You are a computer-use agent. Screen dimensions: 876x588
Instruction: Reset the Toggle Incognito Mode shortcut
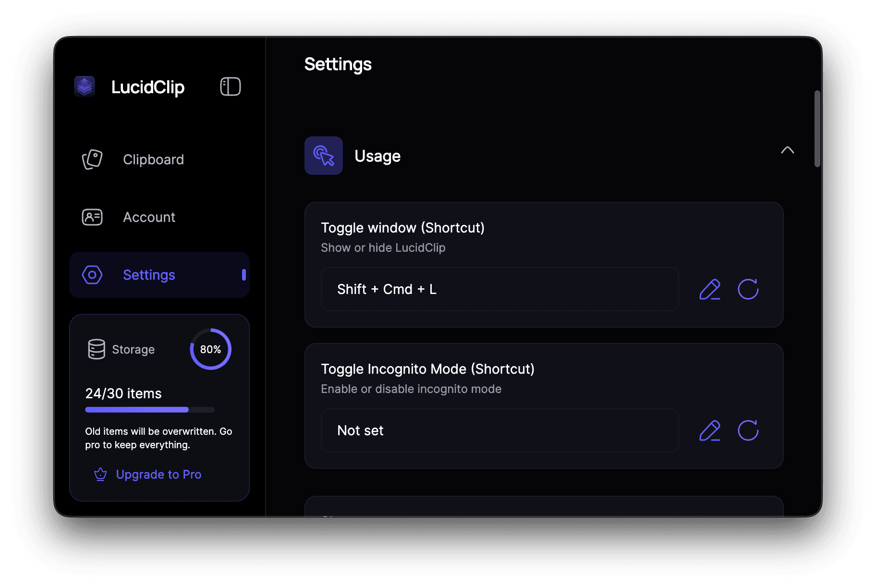pyautogui.click(x=748, y=430)
